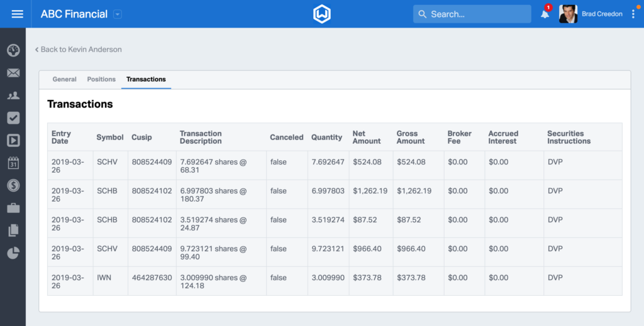The height and width of the screenshot is (326, 644).
Task: Open the mail envelope sidebar icon
Action: click(x=13, y=73)
